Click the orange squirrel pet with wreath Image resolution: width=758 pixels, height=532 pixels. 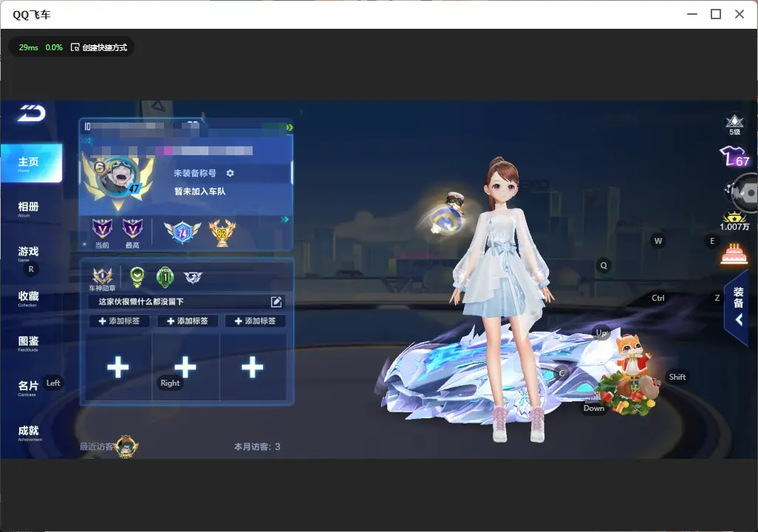point(627,375)
